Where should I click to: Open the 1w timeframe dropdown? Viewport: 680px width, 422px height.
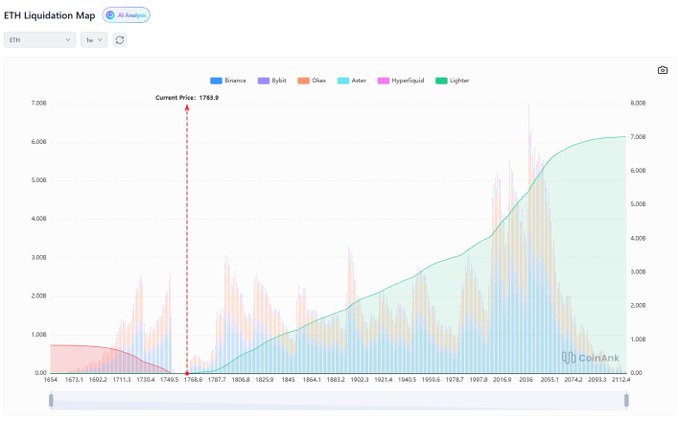94,40
